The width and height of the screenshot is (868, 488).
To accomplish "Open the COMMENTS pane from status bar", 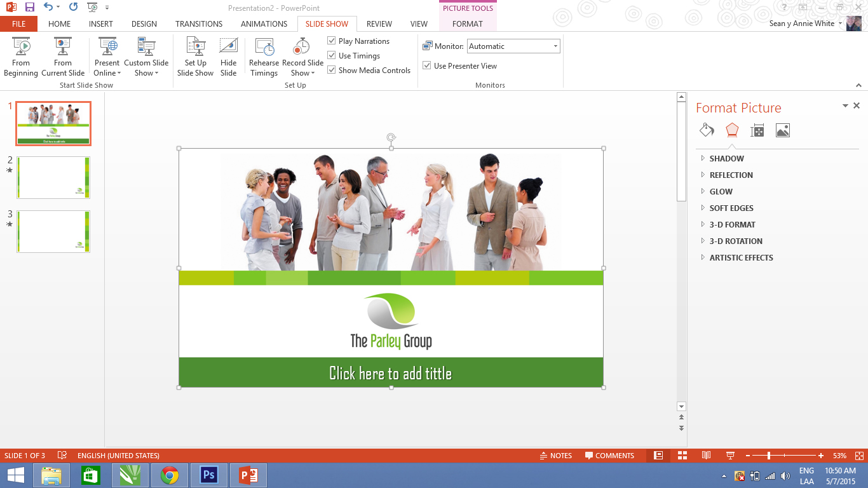I will pos(609,456).
